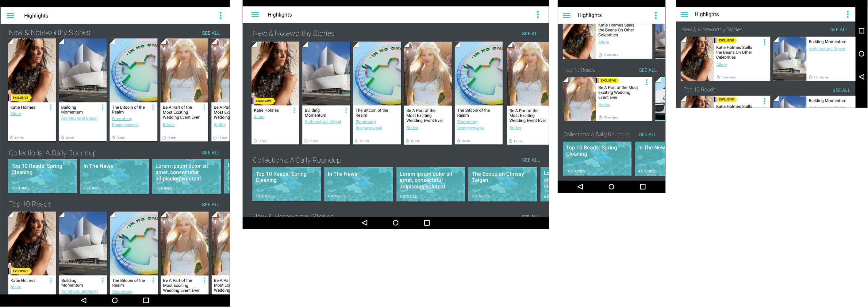Image resolution: width=868 pixels, height=307 pixels.
Task: Open Building Momentum card overflow in portrait tablet's Noteworthy row
Action: pos(102,107)
